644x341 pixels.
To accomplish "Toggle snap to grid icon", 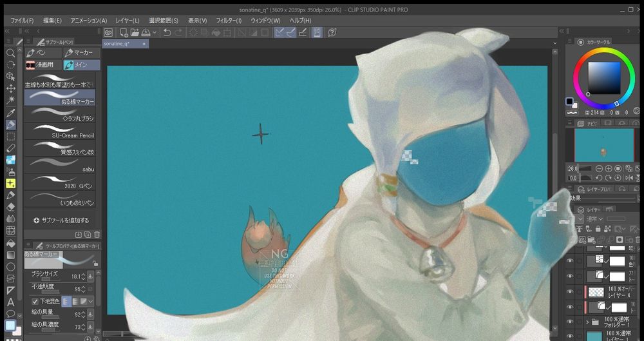I will pos(303,32).
